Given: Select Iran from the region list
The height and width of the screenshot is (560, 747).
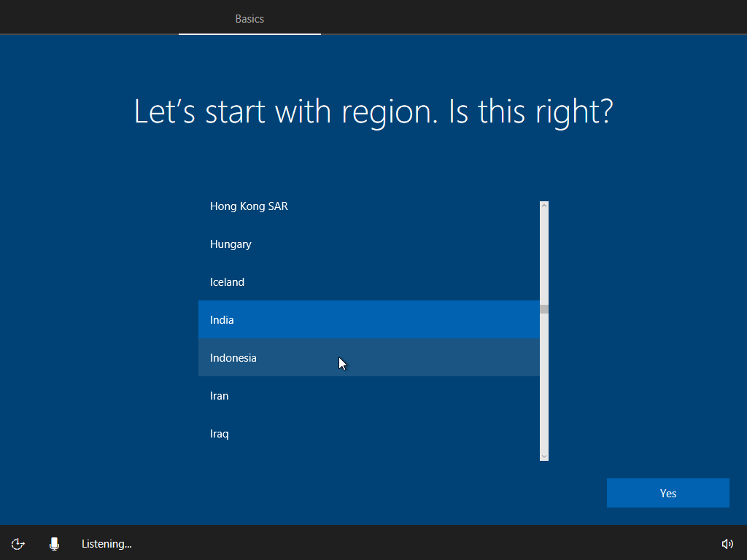Looking at the screenshot, I should point(368,396).
